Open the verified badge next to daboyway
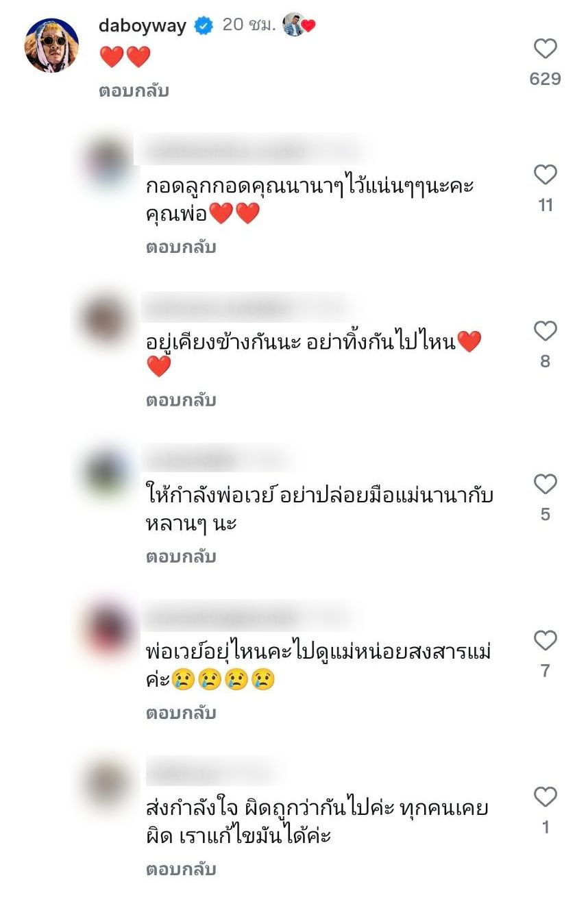The width and height of the screenshot is (588, 904). point(204,26)
